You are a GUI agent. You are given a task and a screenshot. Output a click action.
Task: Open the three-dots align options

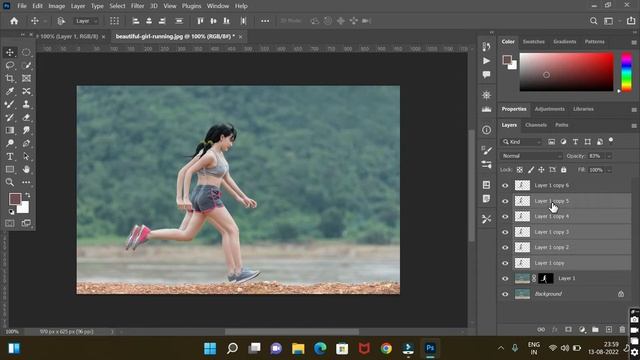coord(265,21)
